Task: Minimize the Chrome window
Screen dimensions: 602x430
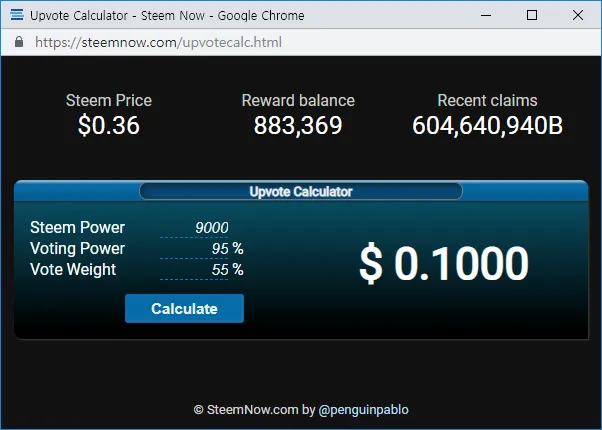Action: coord(486,15)
